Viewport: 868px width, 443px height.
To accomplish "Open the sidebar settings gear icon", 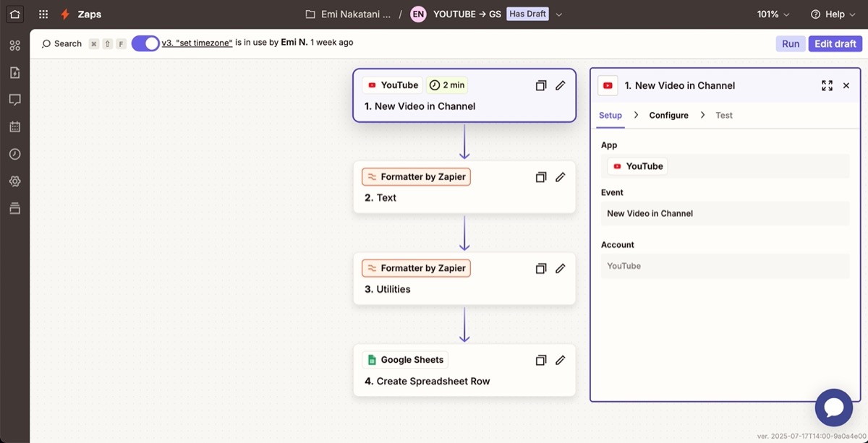I will click(14, 181).
